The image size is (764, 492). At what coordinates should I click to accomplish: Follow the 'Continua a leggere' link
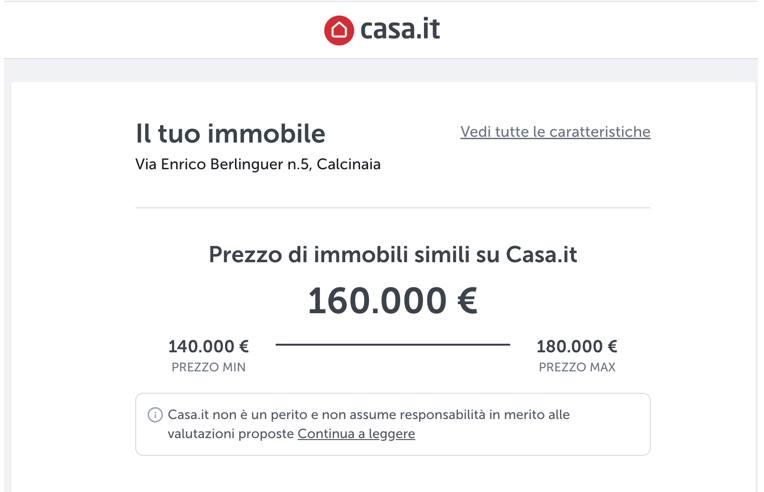[x=356, y=434]
